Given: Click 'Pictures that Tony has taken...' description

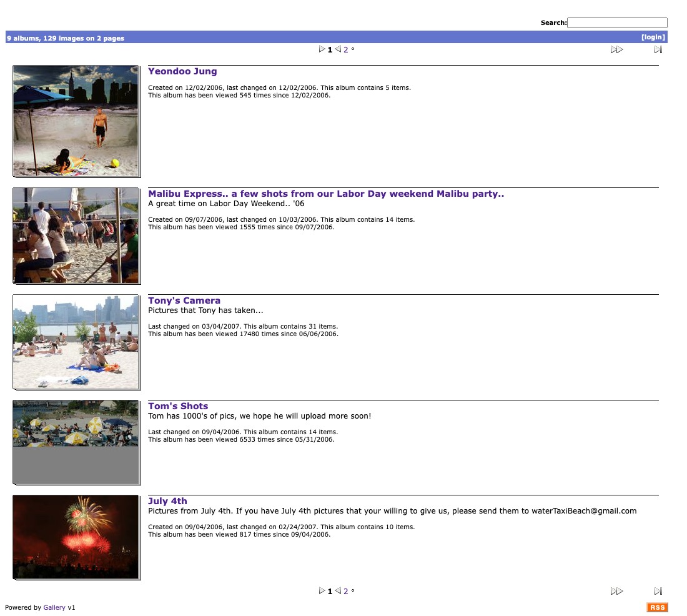Looking at the screenshot, I should [x=205, y=310].
